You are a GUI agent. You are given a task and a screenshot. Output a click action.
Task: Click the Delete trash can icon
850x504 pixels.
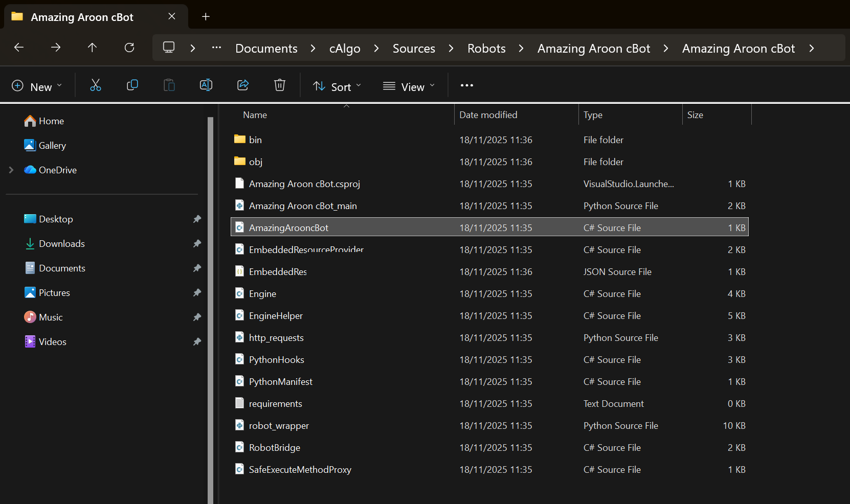click(280, 85)
